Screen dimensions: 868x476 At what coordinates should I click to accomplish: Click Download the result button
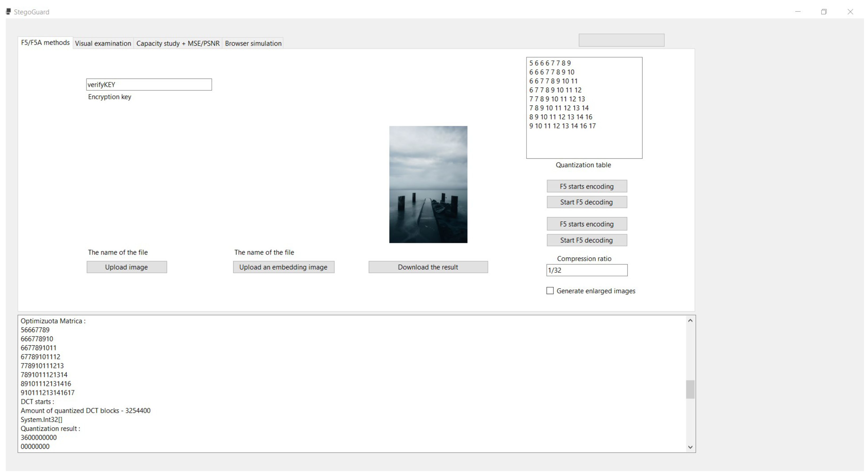point(428,267)
